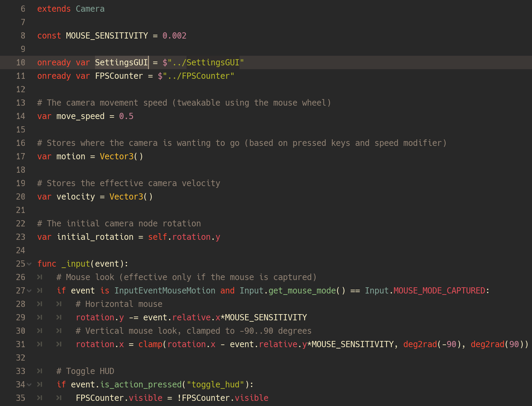This screenshot has height=406, width=532.
Task: Click the initial_rotation variable name
Action: (x=95, y=237)
